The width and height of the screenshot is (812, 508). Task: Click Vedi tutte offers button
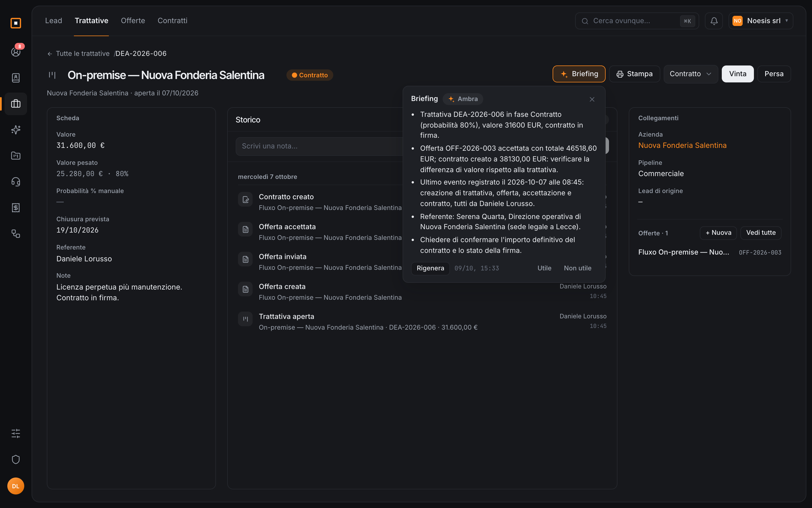[x=761, y=233]
